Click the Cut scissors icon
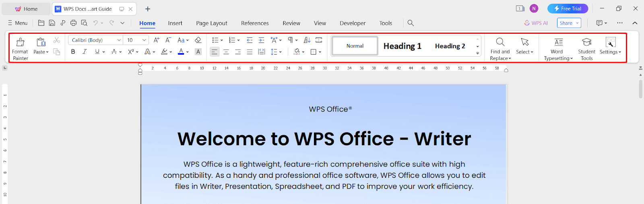The width and height of the screenshot is (644, 204). click(57, 40)
